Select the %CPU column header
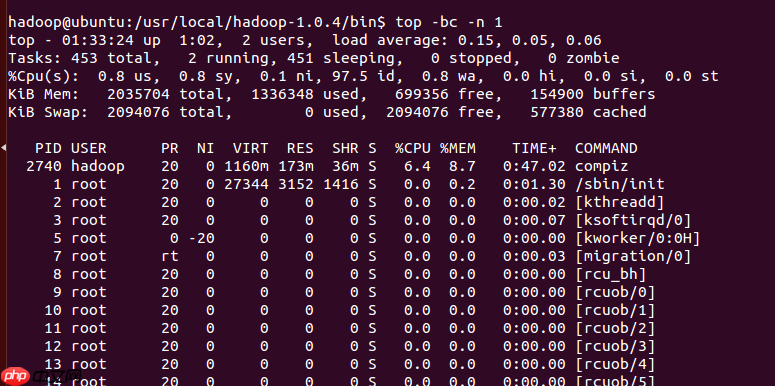This screenshot has height=386, width=775. tap(413, 148)
